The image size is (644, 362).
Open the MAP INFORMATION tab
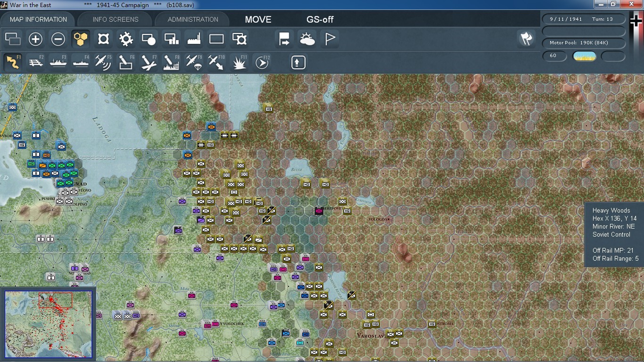[38, 19]
